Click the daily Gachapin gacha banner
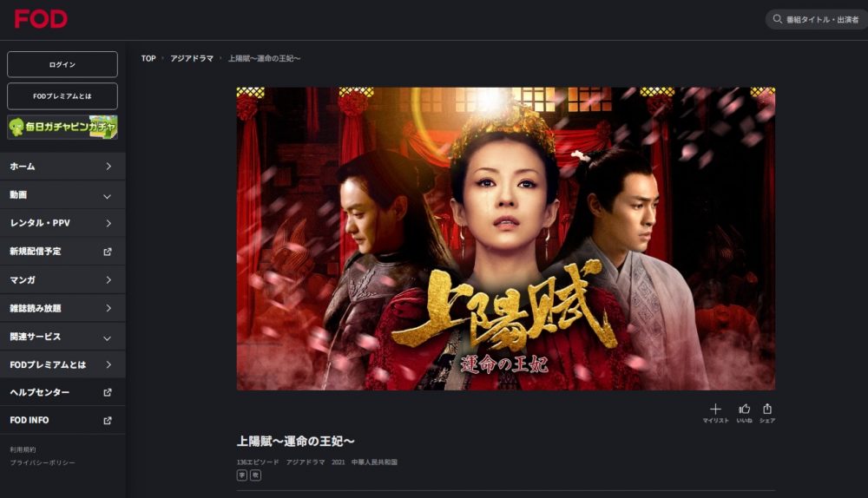This screenshot has height=498, width=868. (x=62, y=127)
